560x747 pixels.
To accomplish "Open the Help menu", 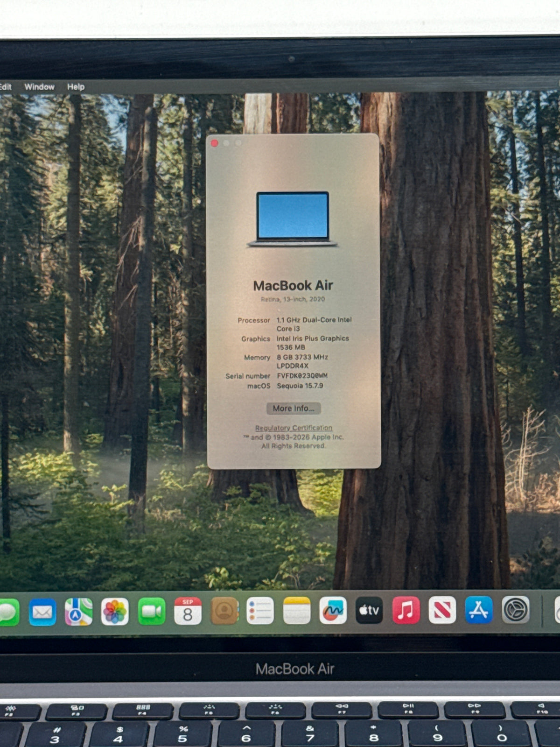I will [x=76, y=87].
